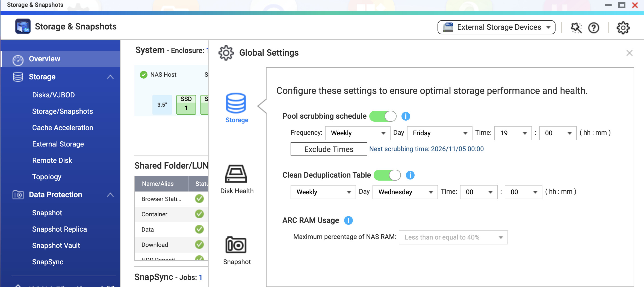This screenshot has width=644, height=287.
Task: Disable the Pool scrubbing schedule toggle
Action: [383, 116]
